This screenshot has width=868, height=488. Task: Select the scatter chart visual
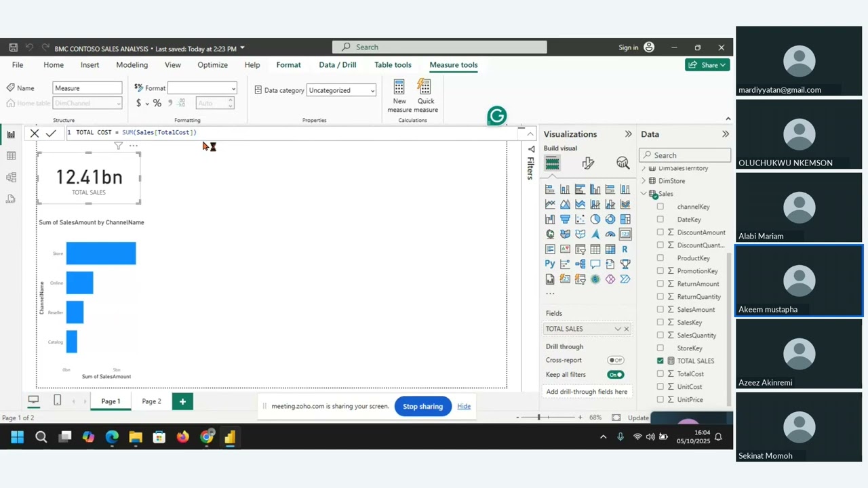coord(580,219)
